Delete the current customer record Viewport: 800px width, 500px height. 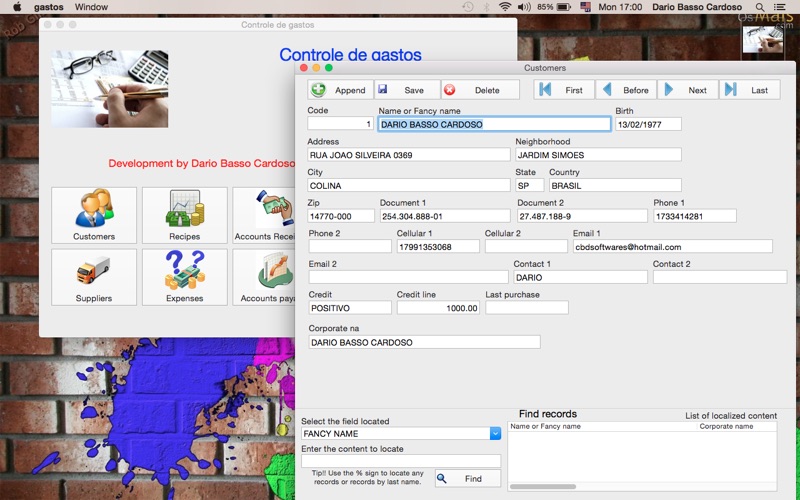(x=480, y=90)
